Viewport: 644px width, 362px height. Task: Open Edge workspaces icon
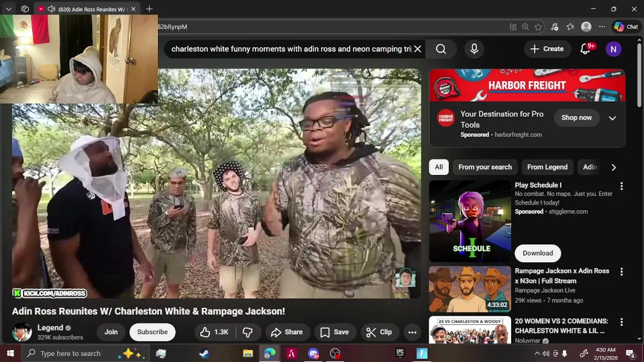pos(25,9)
